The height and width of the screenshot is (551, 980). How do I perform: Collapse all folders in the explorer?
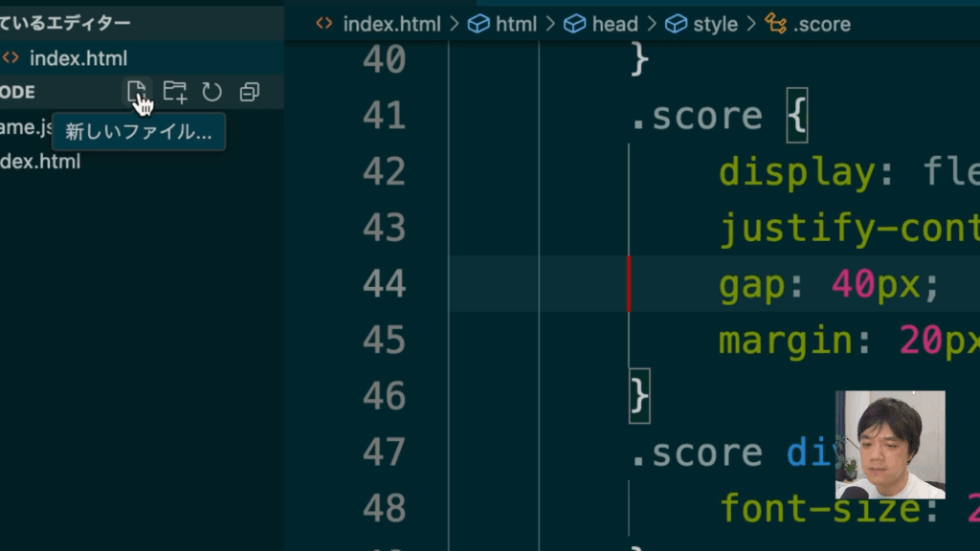(x=249, y=92)
